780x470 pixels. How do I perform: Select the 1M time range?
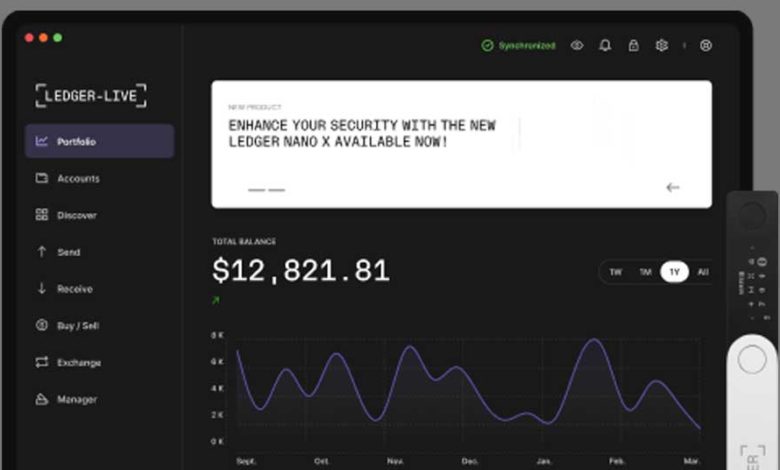(x=645, y=272)
